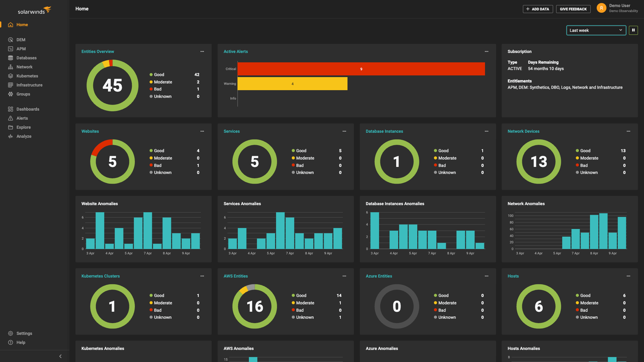Image resolution: width=644 pixels, height=362 pixels.
Task: Pause auto-refresh with the pause button
Action: [633, 30]
